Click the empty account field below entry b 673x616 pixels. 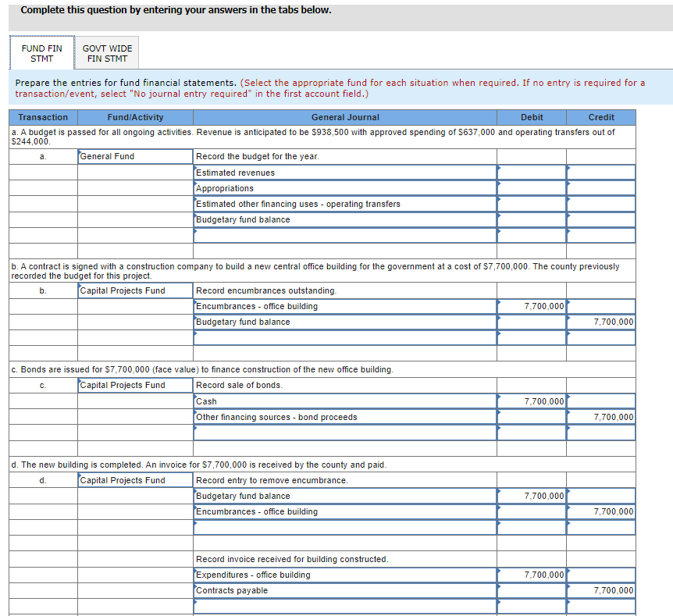pyautogui.click(x=345, y=338)
